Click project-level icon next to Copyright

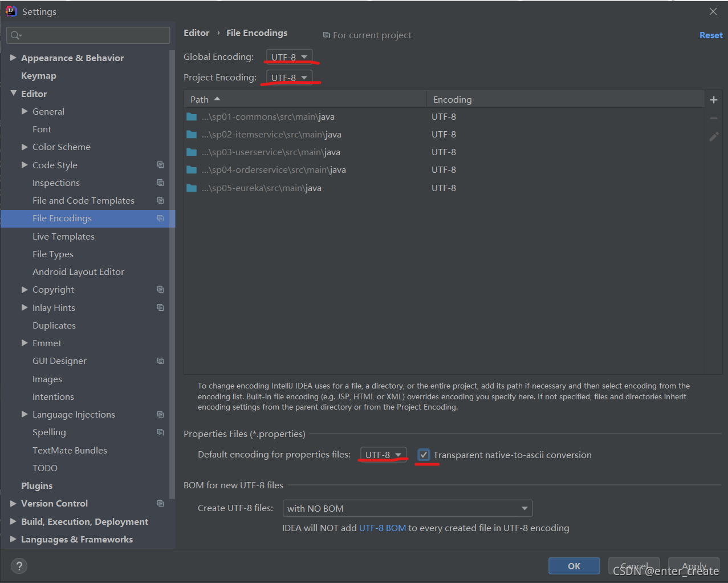pos(160,290)
